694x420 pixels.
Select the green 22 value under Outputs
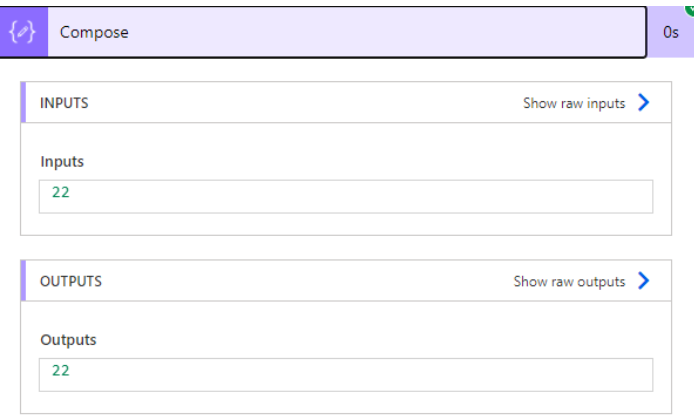pyautogui.click(x=61, y=370)
